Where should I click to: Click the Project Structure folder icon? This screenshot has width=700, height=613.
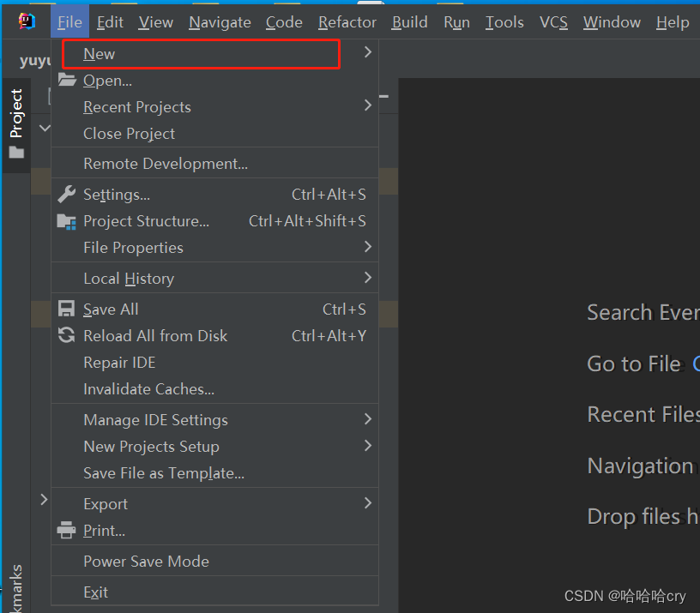(x=67, y=221)
